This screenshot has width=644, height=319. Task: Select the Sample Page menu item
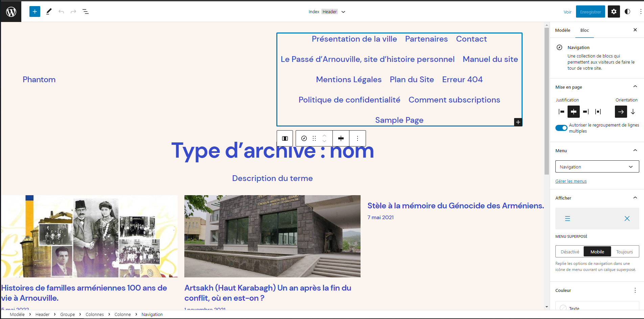point(399,120)
